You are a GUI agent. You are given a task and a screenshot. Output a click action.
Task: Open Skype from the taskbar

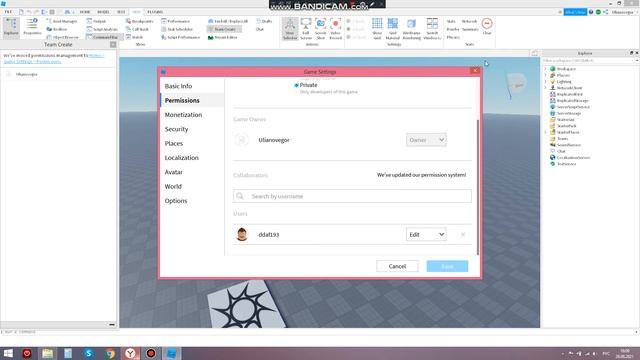pyautogui.click(x=89, y=353)
